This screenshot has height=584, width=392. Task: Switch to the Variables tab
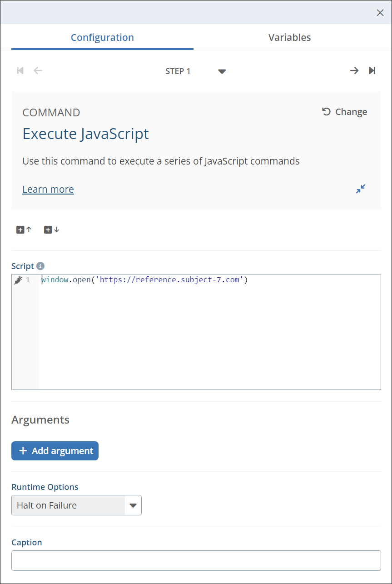point(289,37)
